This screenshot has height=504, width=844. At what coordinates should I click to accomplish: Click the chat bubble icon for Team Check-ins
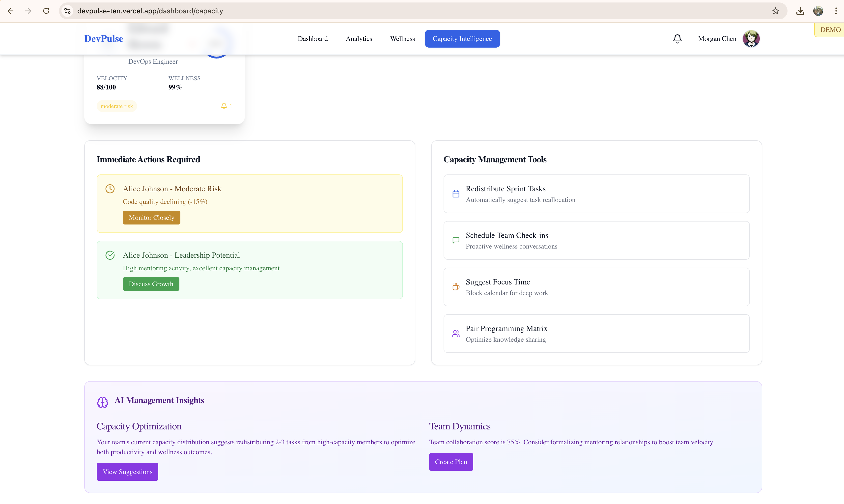[x=456, y=240]
